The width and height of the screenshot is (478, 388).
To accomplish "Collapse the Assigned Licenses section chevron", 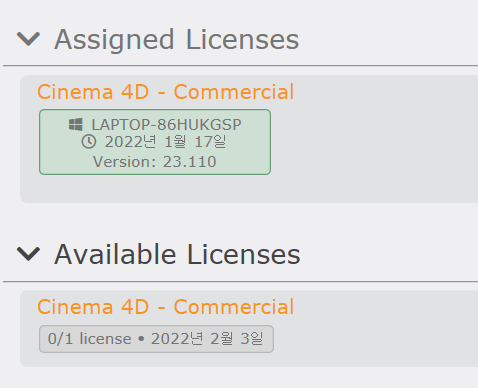I will [28, 39].
